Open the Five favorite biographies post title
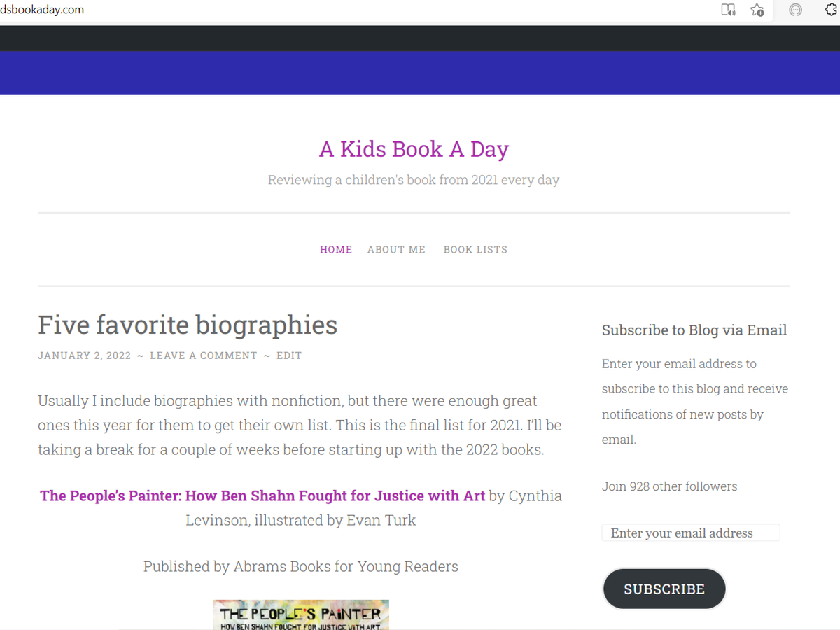 point(188,325)
